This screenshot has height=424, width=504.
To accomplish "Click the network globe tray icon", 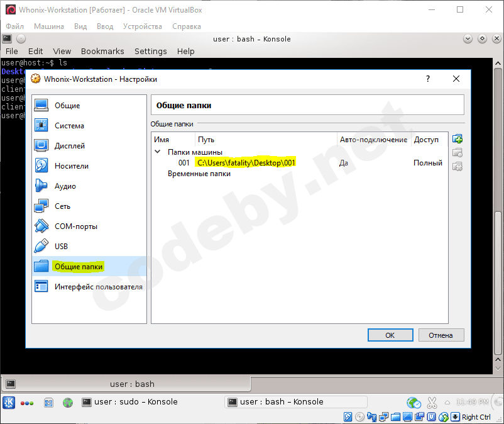I will (x=414, y=403).
